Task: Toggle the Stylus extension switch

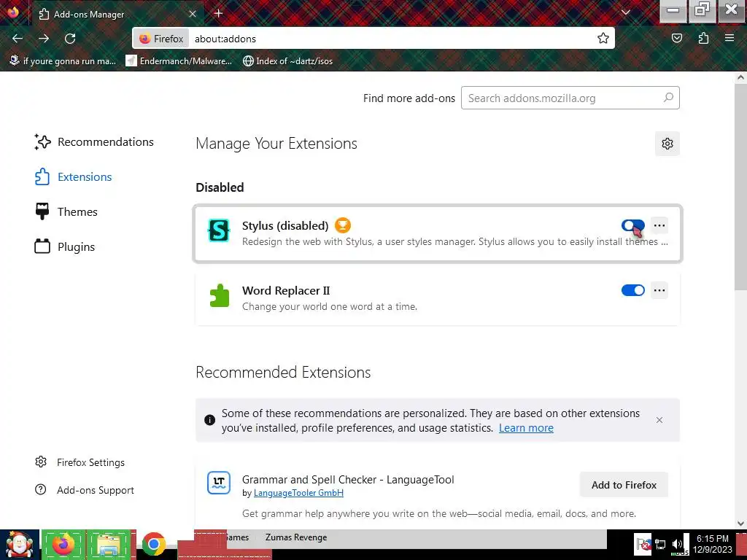Action: (632, 225)
